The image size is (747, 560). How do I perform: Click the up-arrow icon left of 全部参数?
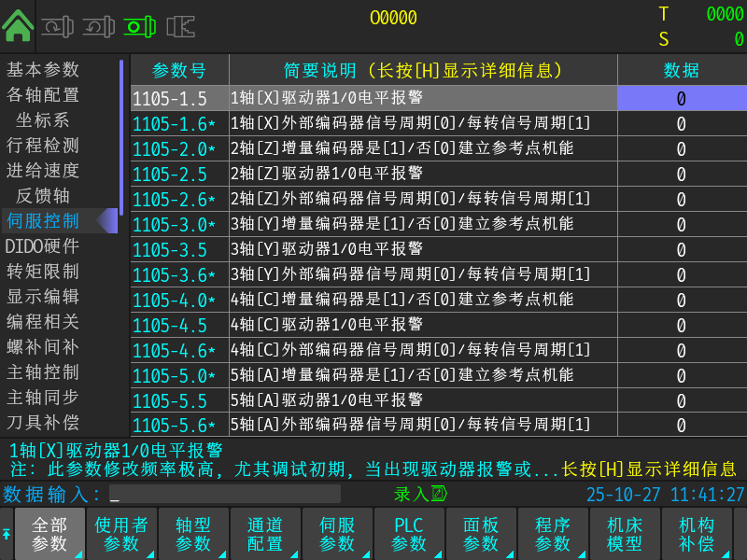[7, 534]
